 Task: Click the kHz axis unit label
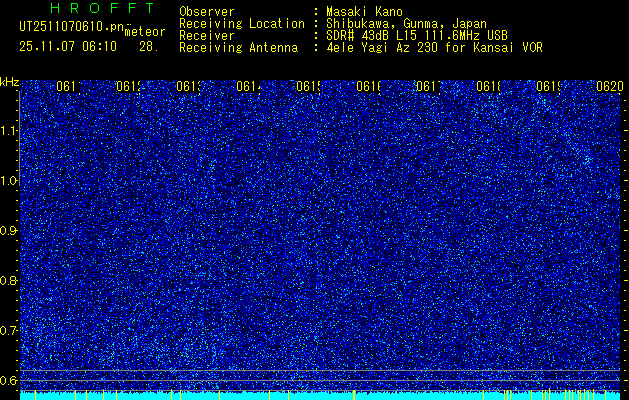pyautogui.click(x=10, y=83)
